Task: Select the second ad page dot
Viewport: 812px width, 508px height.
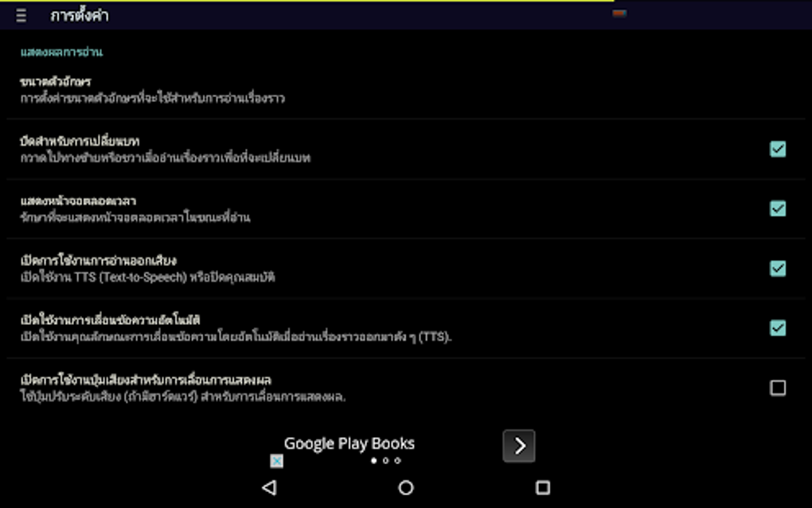Action: pos(386,460)
